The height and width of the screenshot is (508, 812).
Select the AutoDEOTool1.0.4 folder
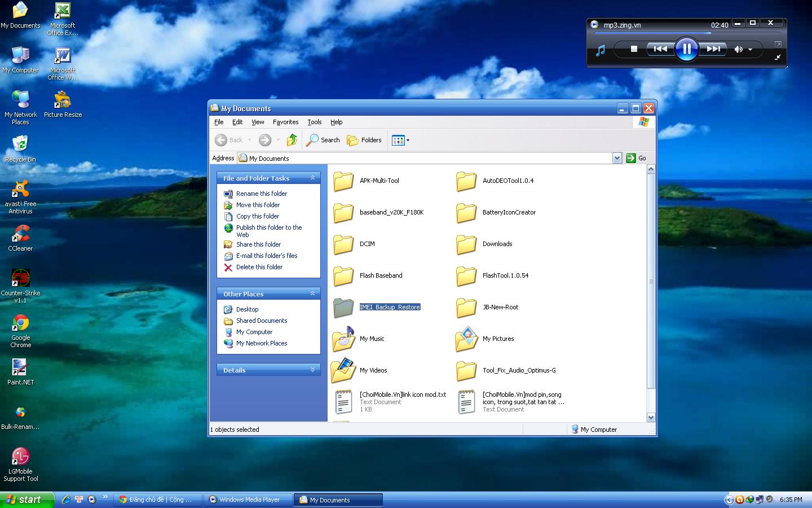point(495,181)
